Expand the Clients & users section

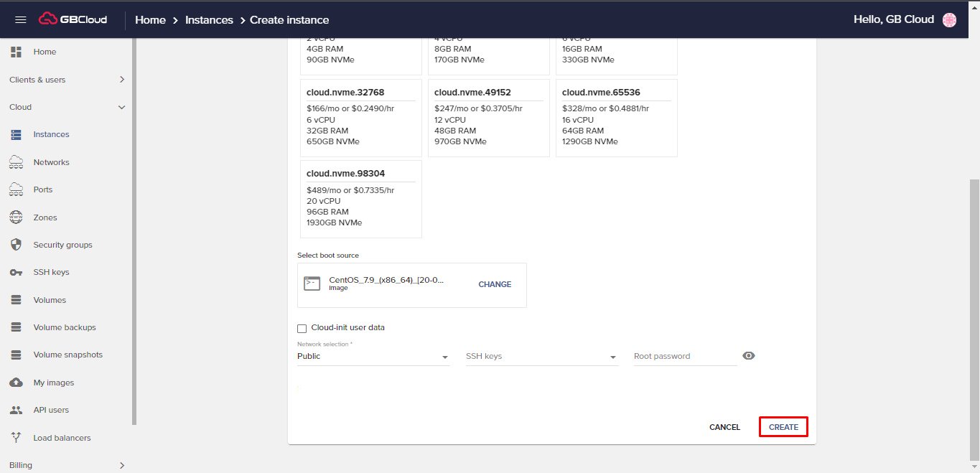[68, 79]
